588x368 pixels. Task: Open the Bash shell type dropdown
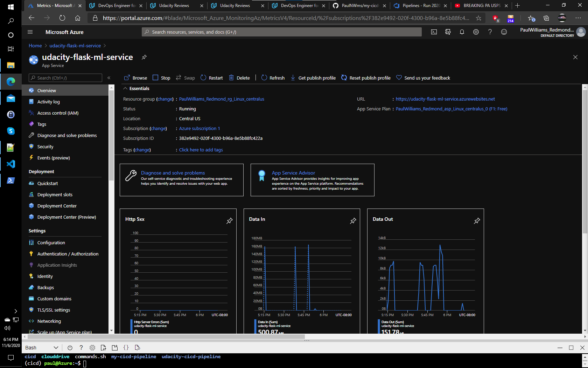pyautogui.click(x=42, y=348)
